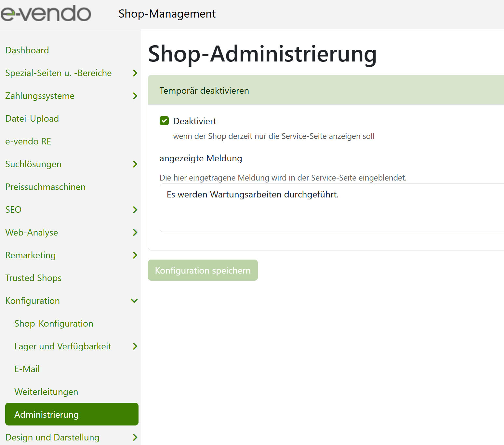Uncheck the Deaktiviert checkbox
Viewport: 504px width, 445px height.
[x=164, y=121]
